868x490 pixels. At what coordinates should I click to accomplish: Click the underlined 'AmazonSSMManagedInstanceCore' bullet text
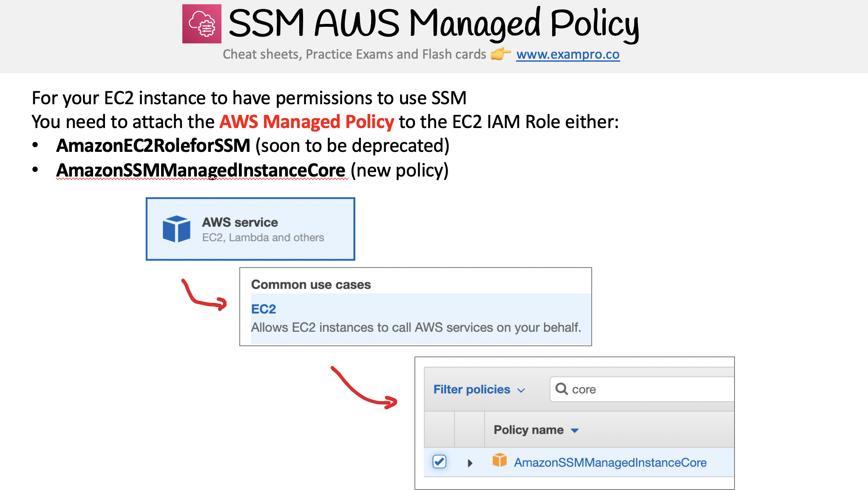[201, 171]
